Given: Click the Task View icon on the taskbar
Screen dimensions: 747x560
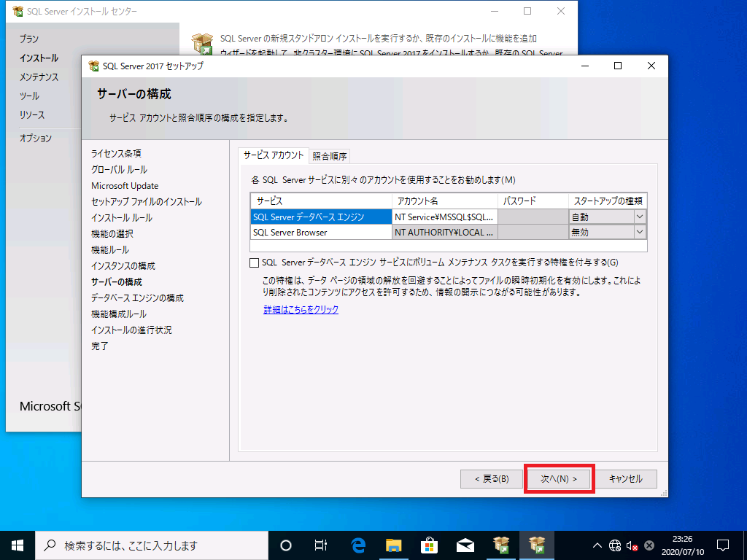Looking at the screenshot, I should pyautogui.click(x=320, y=545).
